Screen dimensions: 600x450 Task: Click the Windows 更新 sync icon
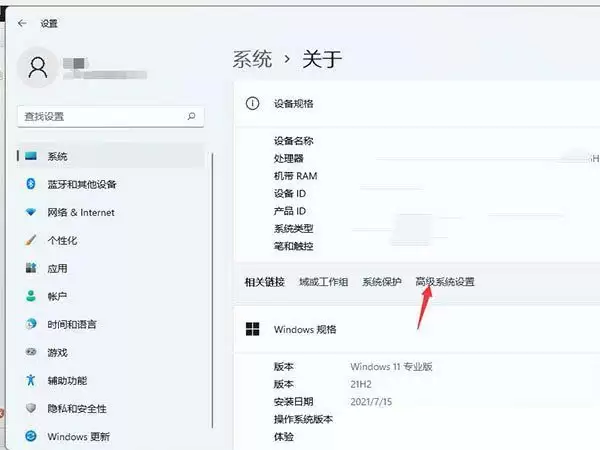31,436
